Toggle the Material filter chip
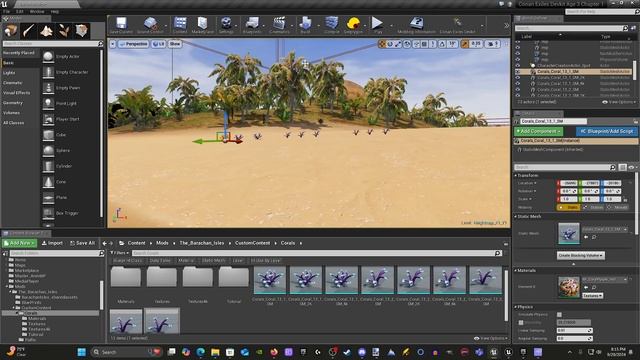Image resolution: width=640 pixels, height=360 pixels. (x=186, y=260)
